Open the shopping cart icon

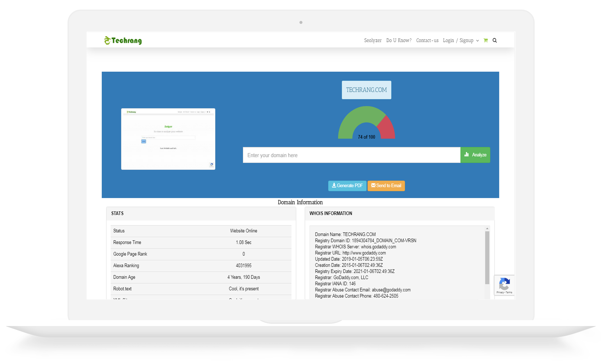(485, 40)
